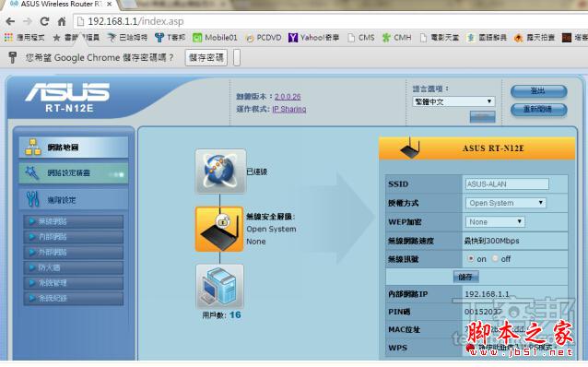Turn wireless radio on
Viewport: 588px width, 367px height.
click(x=471, y=258)
